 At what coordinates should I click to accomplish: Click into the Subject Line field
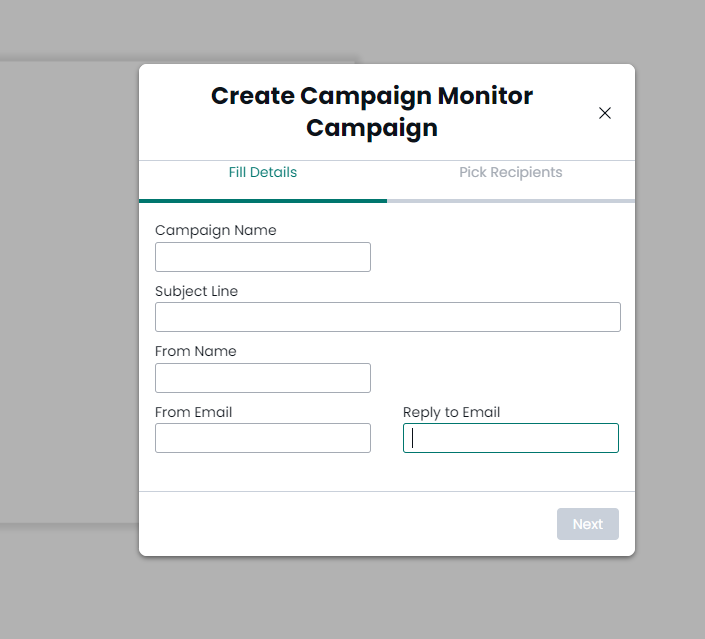[388, 317]
